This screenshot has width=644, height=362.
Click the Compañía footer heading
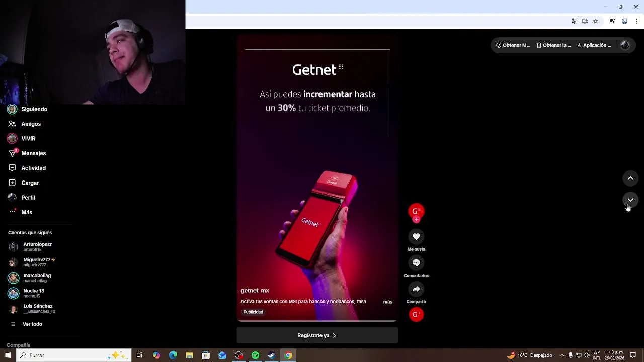click(x=18, y=345)
